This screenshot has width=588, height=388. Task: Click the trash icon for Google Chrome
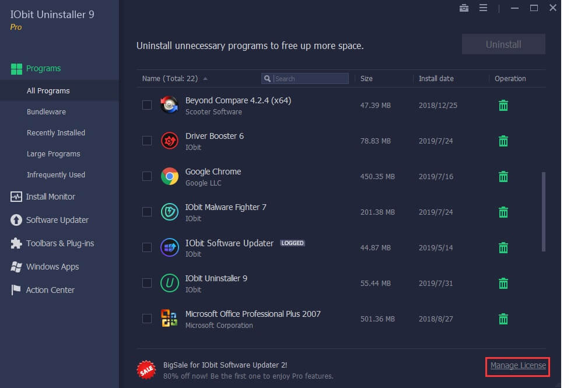(x=503, y=176)
